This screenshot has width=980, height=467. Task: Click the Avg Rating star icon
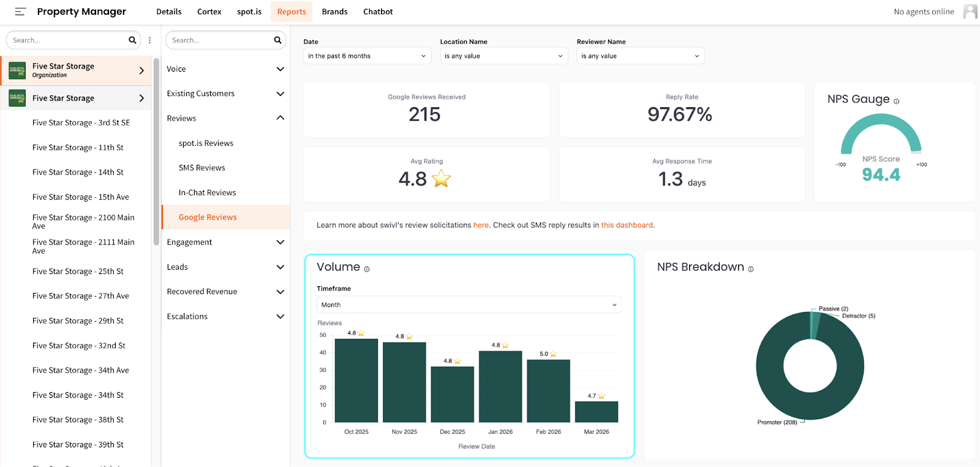pos(441,179)
